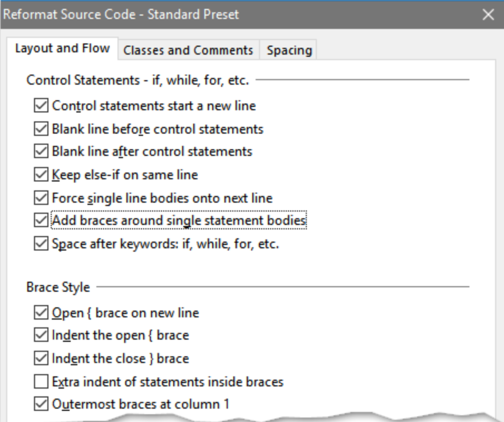
Task: Disable Indent the close } brace
Action: pos(41,359)
